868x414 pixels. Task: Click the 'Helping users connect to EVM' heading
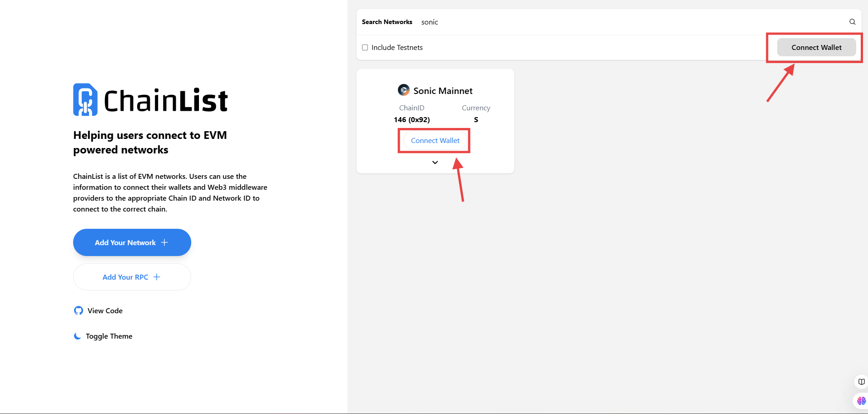tap(150, 143)
